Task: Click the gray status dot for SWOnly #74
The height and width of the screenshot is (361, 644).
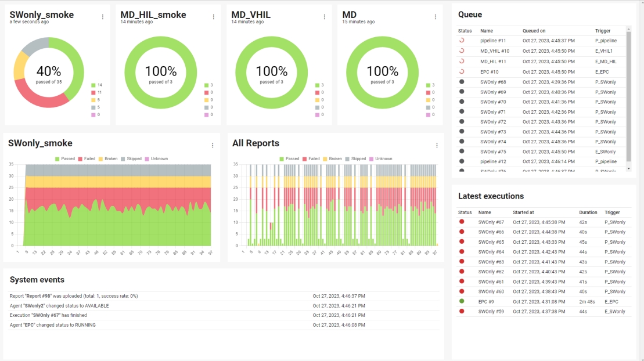Action: coord(462,141)
